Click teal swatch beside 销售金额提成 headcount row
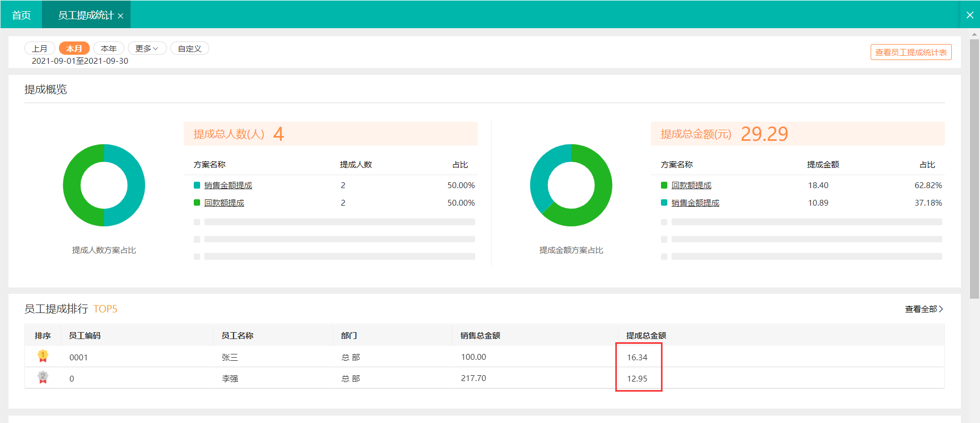The width and height of the screenshot is (980, 423). [x=197, y=185]
